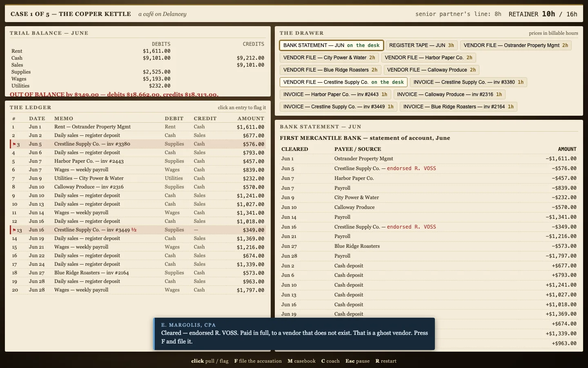Click the Wages row in the trial balance

click(138, 79)
